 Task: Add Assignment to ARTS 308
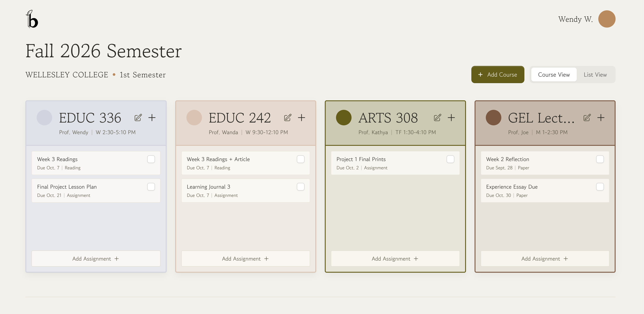(x=395, y=259)
